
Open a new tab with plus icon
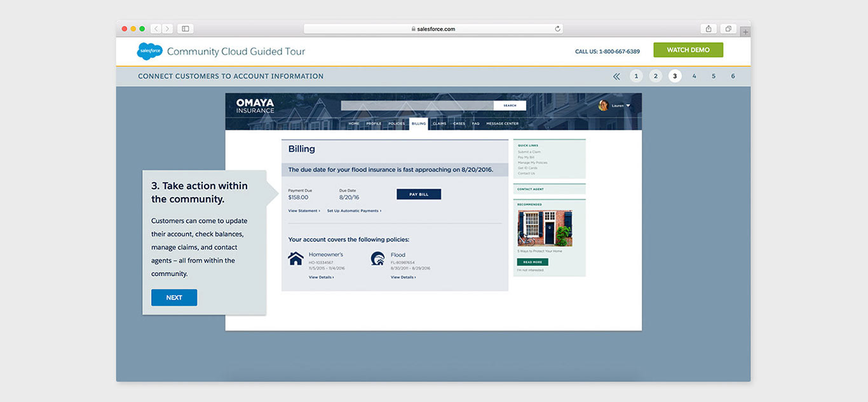(x=745, y=31)
